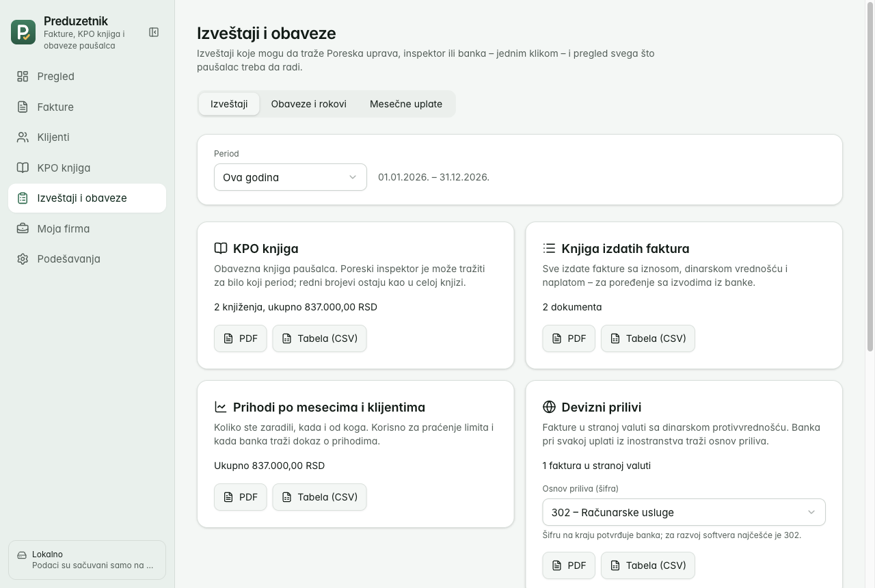Click the book icon on the KPO knjiga card
875x588 pixels.
tap(221, 248)
